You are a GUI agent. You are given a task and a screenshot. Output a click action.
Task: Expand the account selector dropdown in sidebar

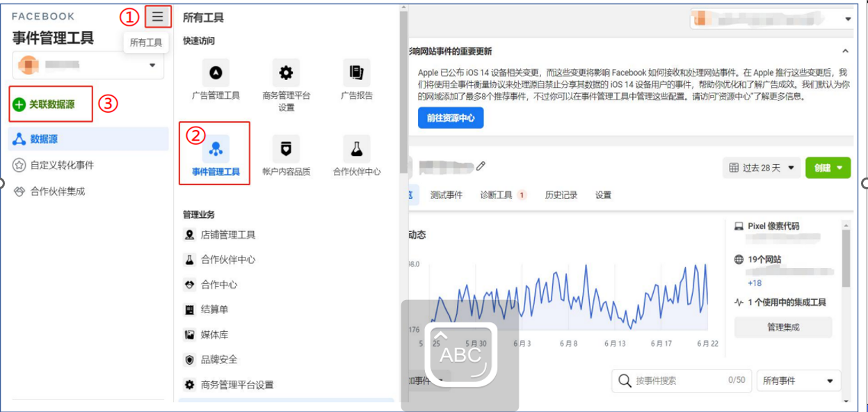(x=152, y=65)
